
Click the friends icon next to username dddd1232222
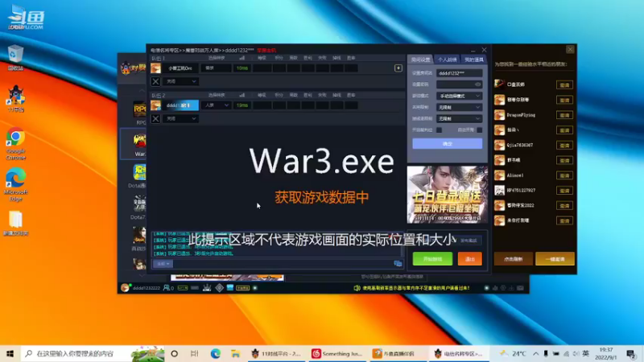pos(167,288)
